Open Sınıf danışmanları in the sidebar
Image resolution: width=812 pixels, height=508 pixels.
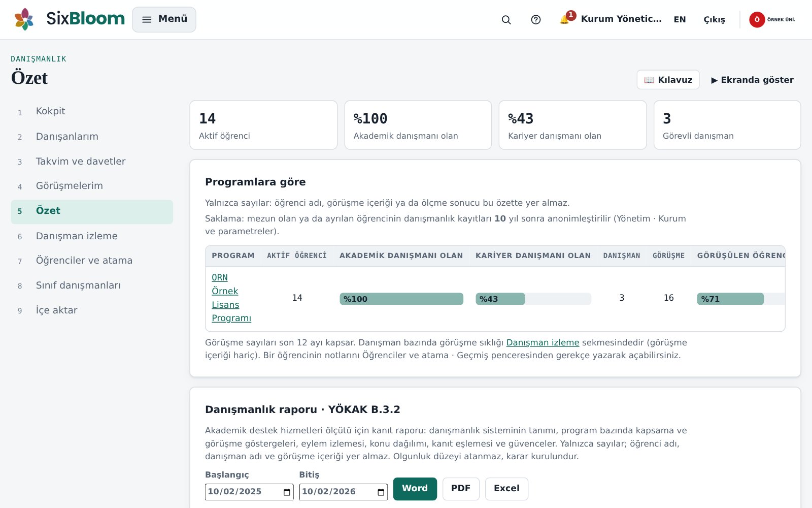(92, 285)
